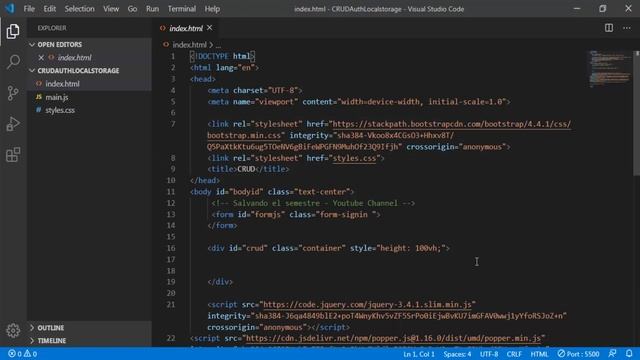Select the index.html editor tab
This screenshot has height=360, width=640.
click(186, 28)
